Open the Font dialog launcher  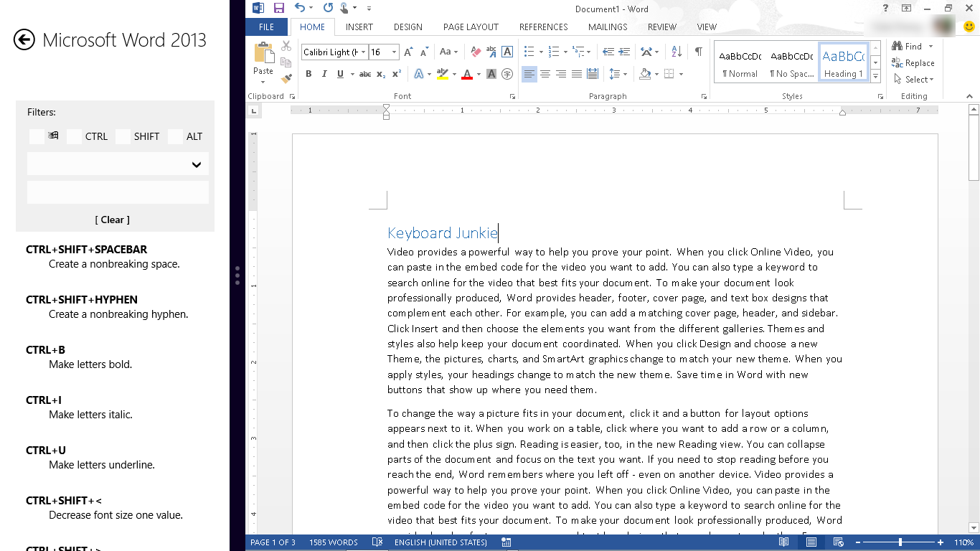[x=512, y=96]
